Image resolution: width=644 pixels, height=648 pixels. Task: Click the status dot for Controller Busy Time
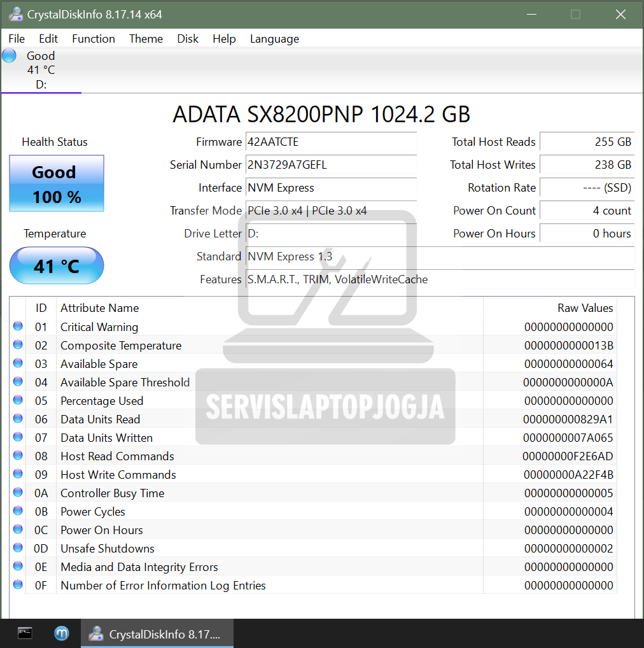tap(18, 492)
